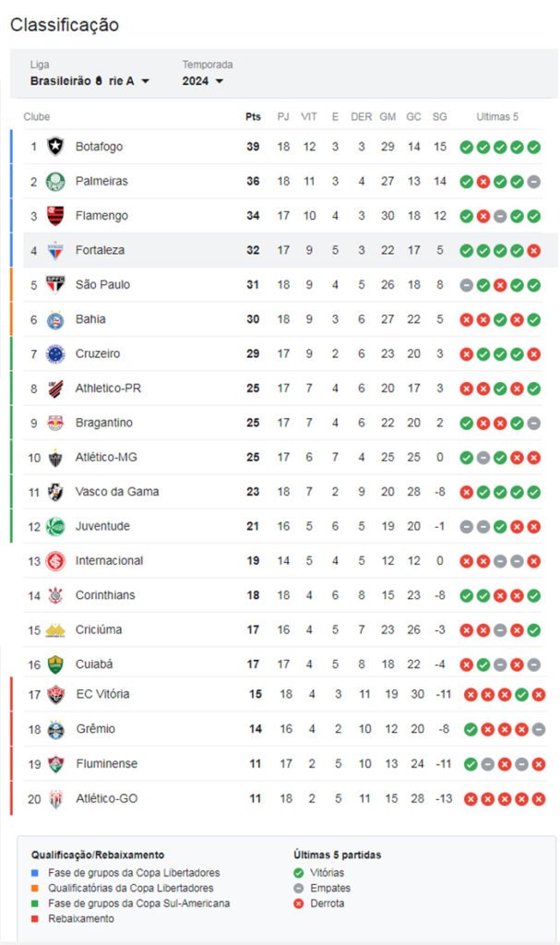Open the Liga dropdown Brasileirão Série A
The image size is (560, 945).
(89, 81)
